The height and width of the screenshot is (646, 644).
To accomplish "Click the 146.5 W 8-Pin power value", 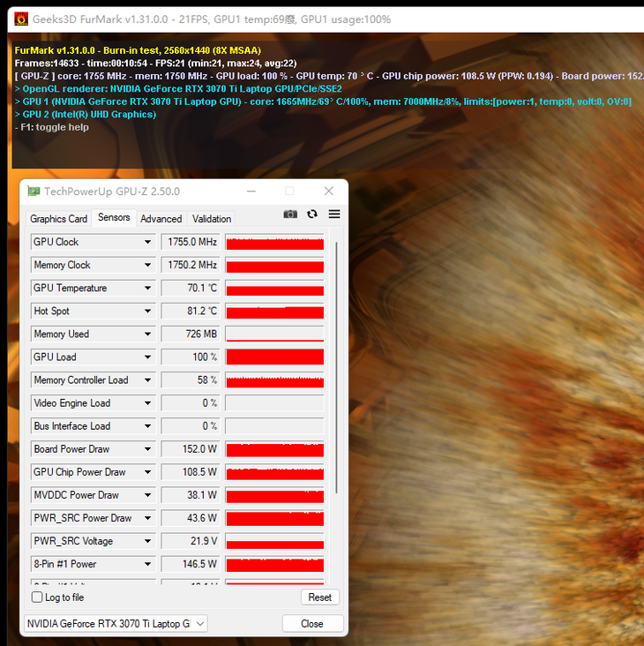I will pos(191,564).
